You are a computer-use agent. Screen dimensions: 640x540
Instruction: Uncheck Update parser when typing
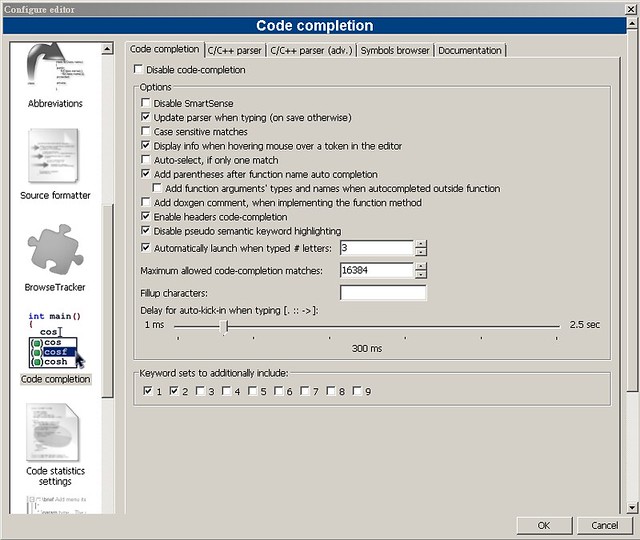click(x=145, y=117)
